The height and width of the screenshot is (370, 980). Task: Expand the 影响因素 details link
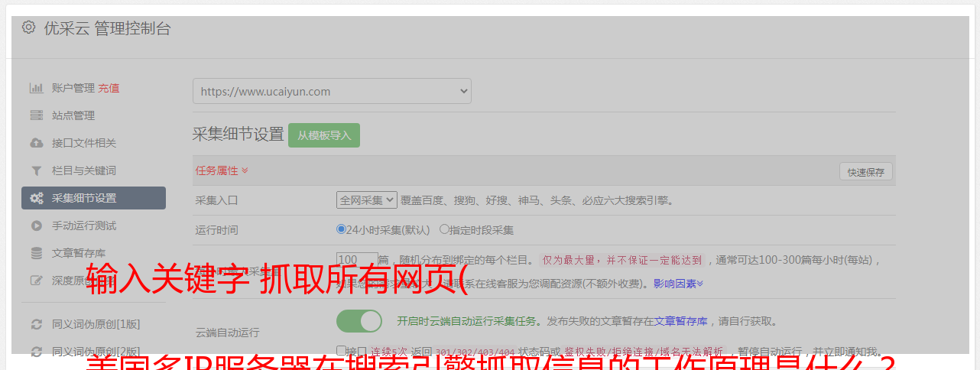pyautogui.click(x=678, y=283)
